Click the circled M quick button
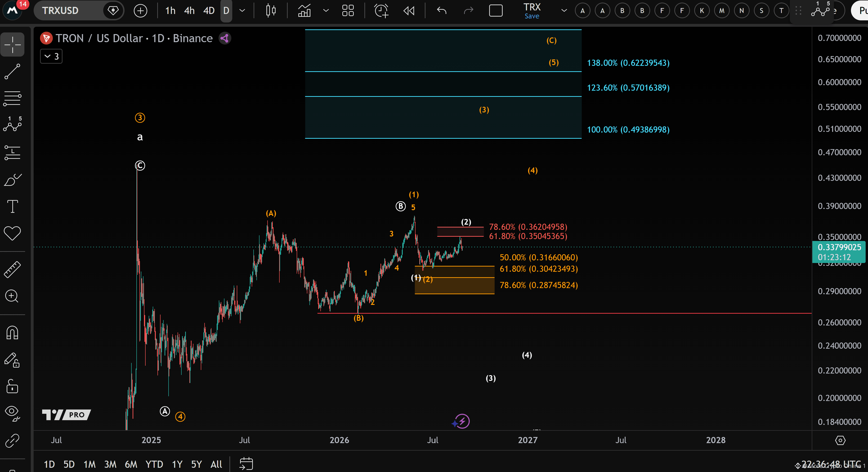 722,11
